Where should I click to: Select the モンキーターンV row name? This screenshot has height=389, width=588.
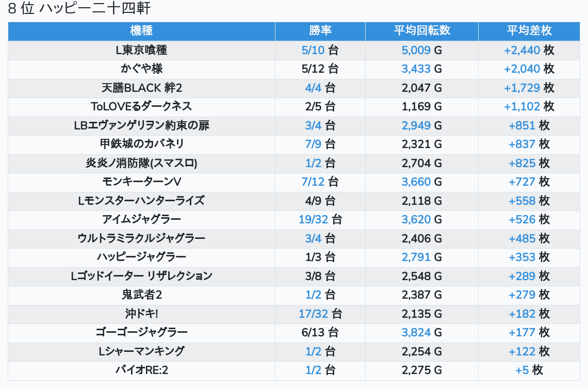point(141,182)
